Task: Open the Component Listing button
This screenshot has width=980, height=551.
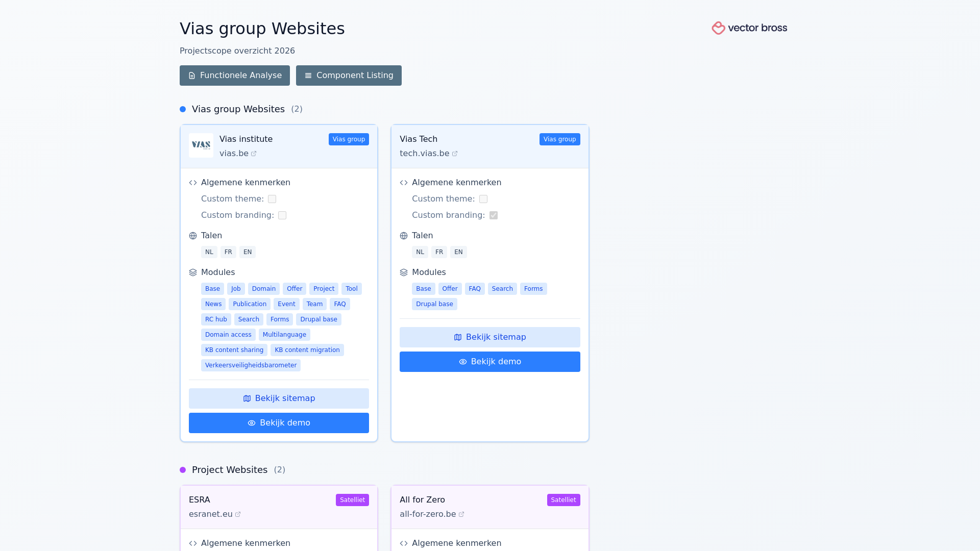Action: point(349,76)
